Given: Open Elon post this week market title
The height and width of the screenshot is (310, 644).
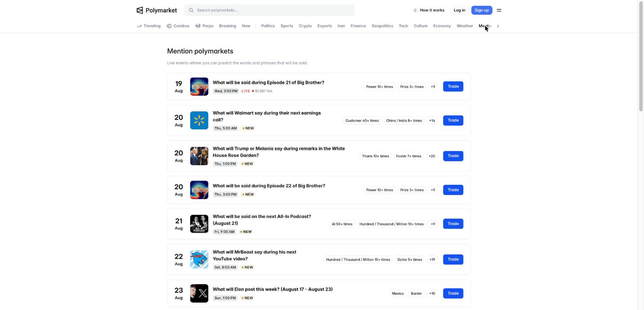Looking at the screenshot, I should click(x=273, y=289).
